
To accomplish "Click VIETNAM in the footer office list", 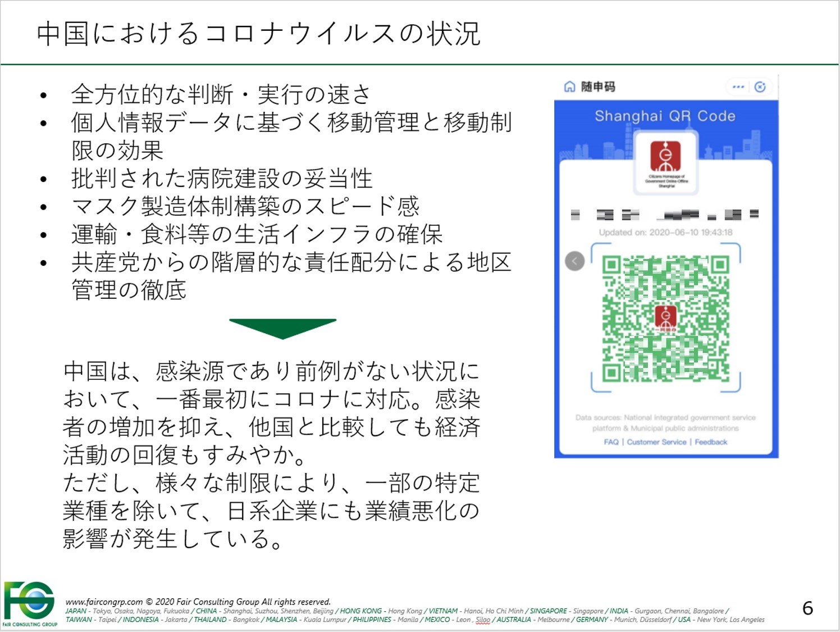I will click(443, 611).
